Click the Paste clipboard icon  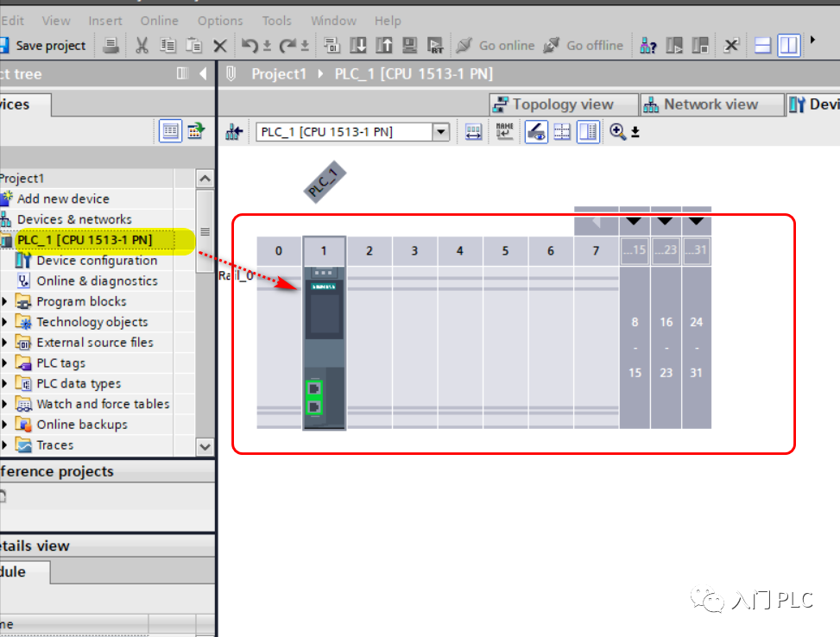coord(193,46)
